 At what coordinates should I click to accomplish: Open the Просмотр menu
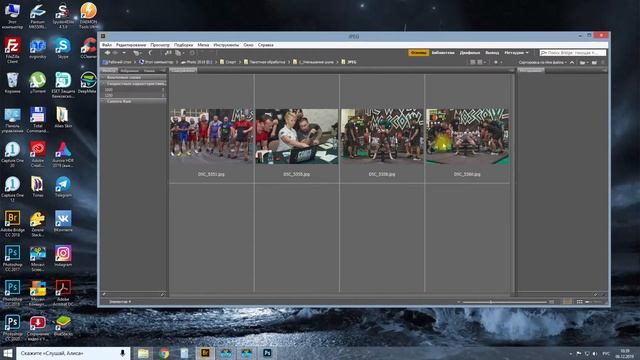click(x=160, y=45)
